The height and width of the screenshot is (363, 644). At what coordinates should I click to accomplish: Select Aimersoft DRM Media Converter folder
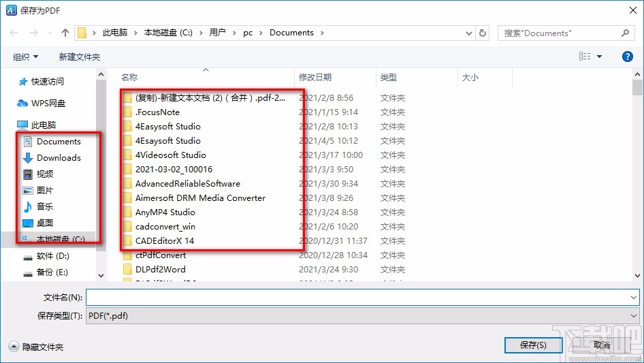coord(194,198)
